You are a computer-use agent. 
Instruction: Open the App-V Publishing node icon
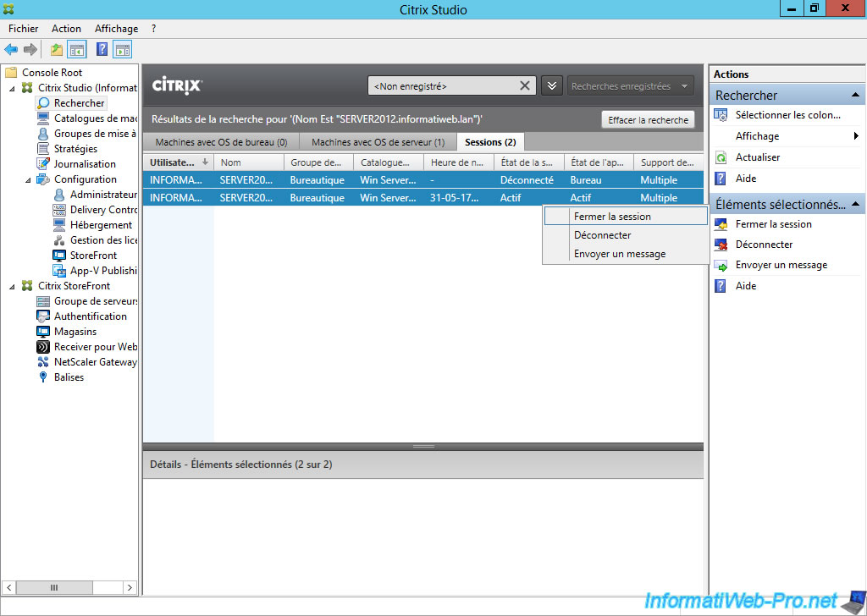59,271
